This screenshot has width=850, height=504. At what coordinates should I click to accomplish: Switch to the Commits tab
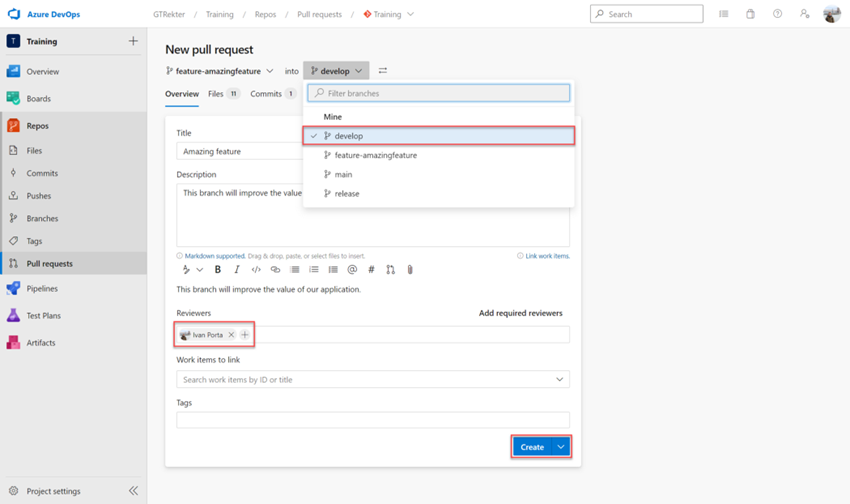(273, 94)
